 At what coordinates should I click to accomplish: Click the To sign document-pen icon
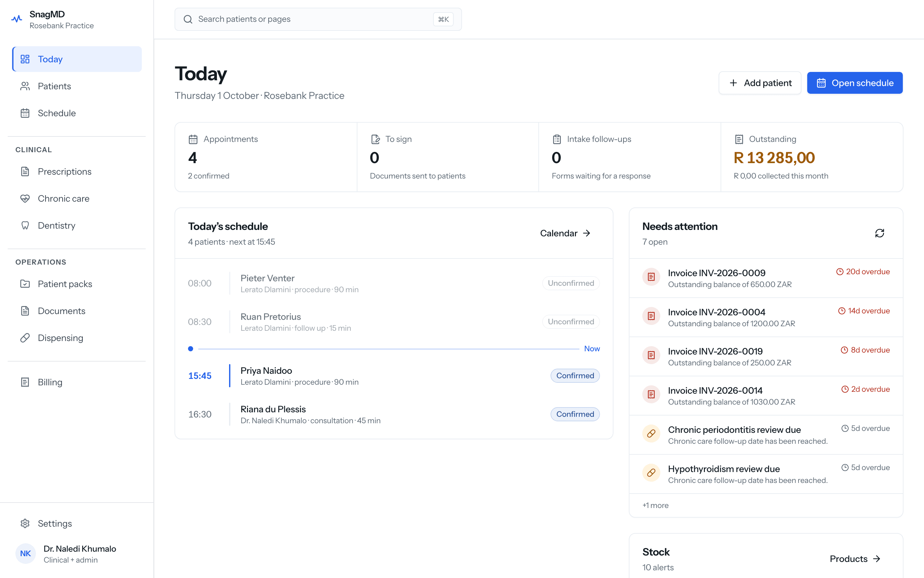375,139
